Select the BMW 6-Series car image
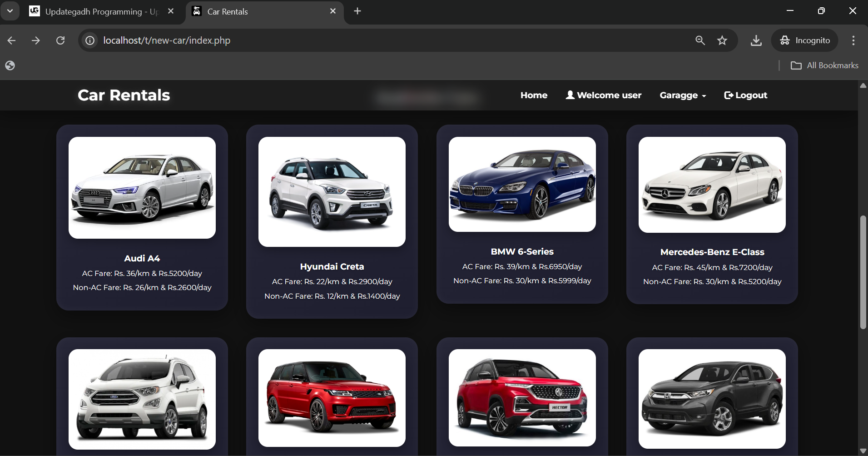868x456 pixels. (522, 184)
